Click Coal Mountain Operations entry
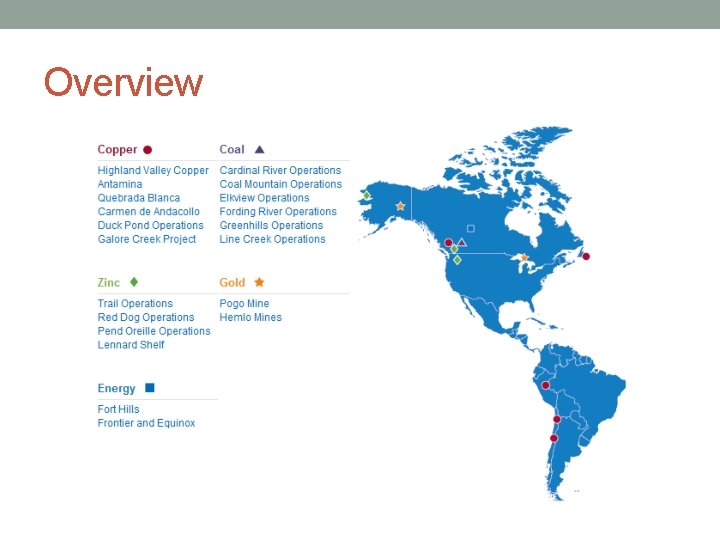This screenshot has height=540, width=720. (x=281, y=184)
